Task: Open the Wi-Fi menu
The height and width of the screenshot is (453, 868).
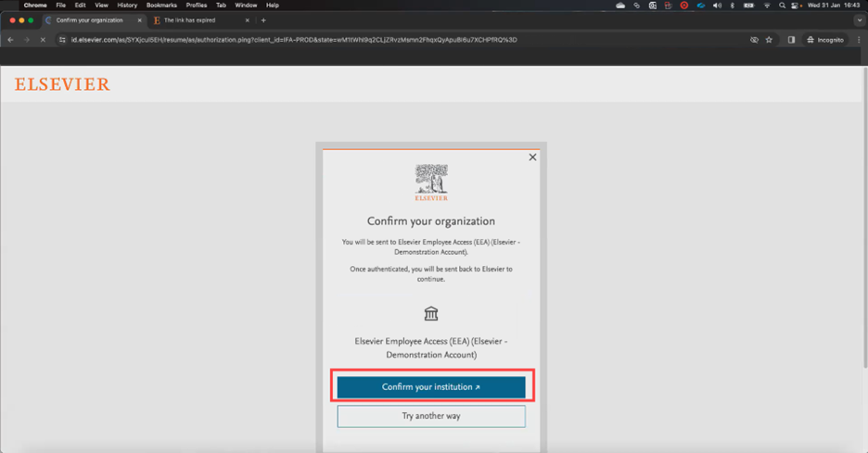Action: 767,5
